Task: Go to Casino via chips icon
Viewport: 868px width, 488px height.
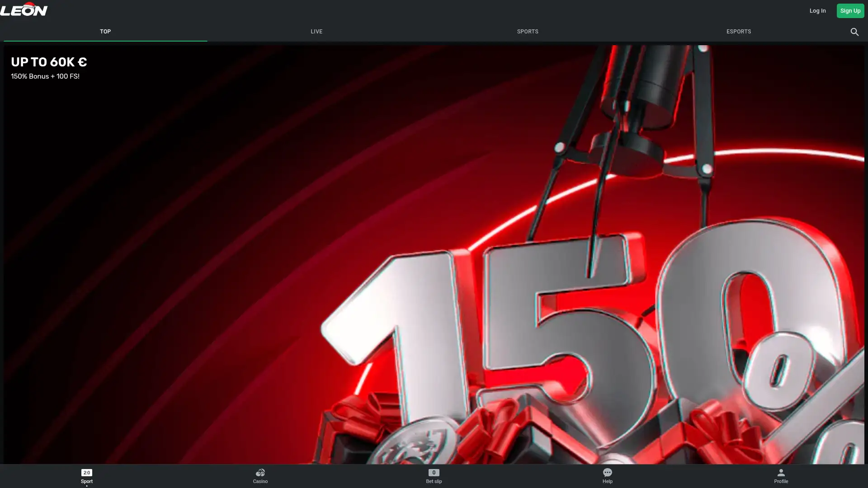Action: 260,473
